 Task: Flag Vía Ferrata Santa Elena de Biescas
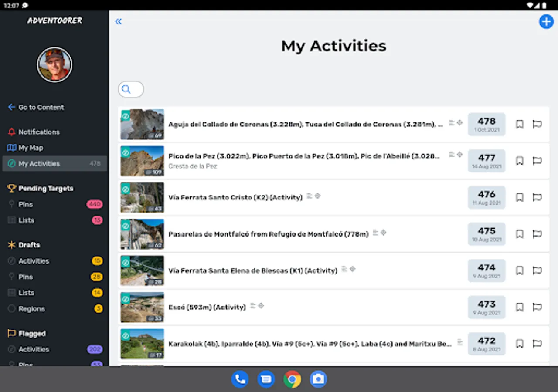[x=537, y=270]
